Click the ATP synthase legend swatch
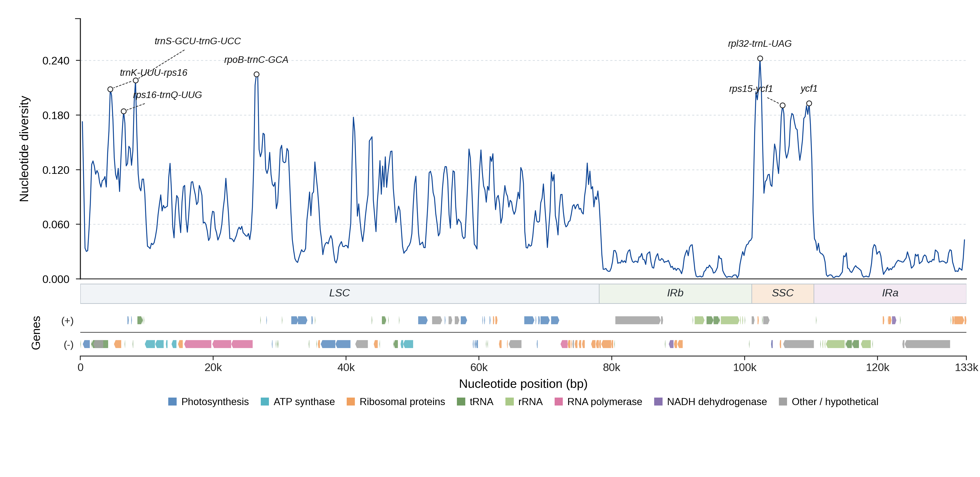This screenshot has width=980, height=477. coord(265,402)
